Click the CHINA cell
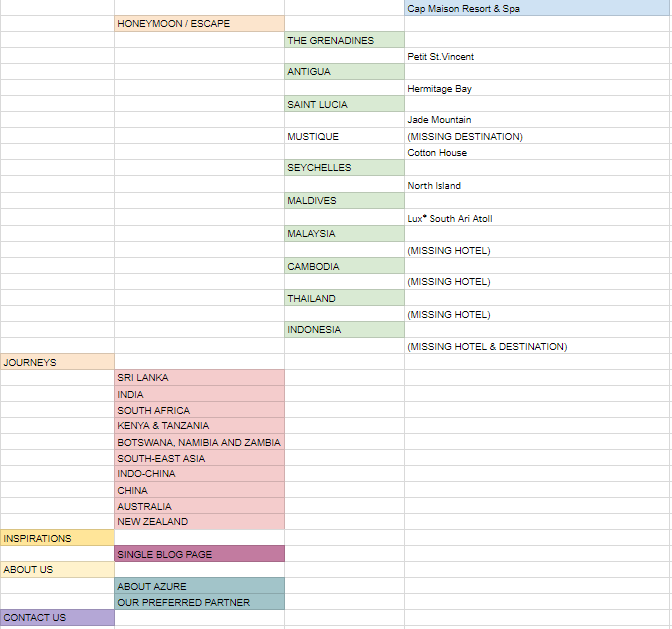Viewport: 672px width, 629px height. [199, 490]
